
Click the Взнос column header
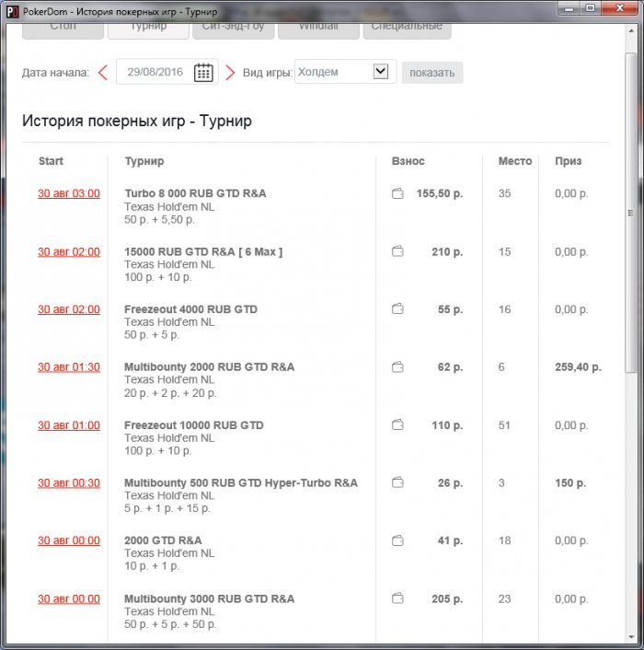pyautogui.click(x=408, y=161)
